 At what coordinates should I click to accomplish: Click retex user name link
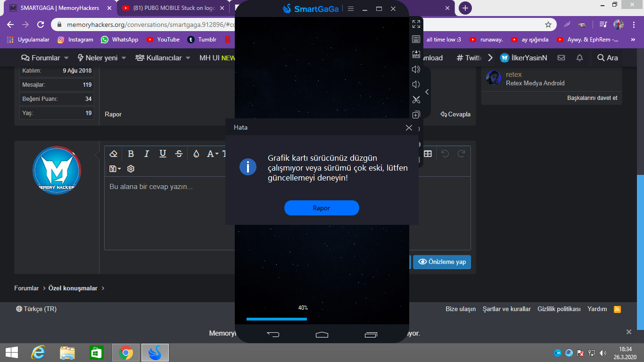tap(514, 74)
